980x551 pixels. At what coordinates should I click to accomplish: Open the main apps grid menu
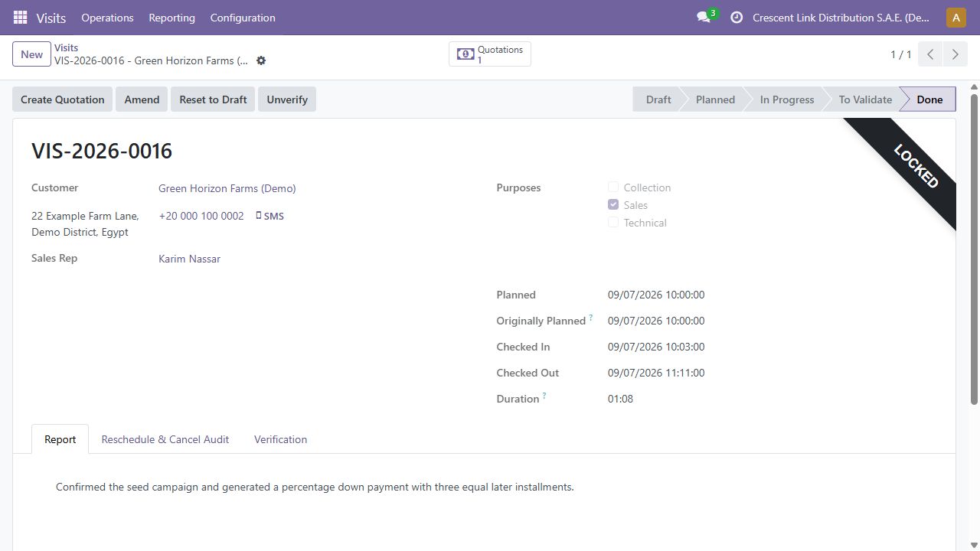click(21, 18)
